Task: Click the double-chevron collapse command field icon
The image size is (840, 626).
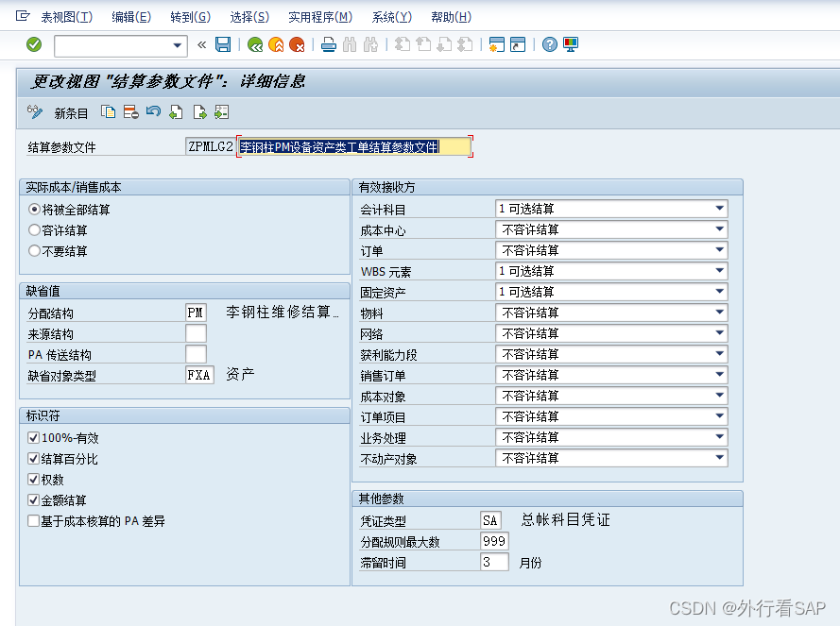Action: point(201,44)
